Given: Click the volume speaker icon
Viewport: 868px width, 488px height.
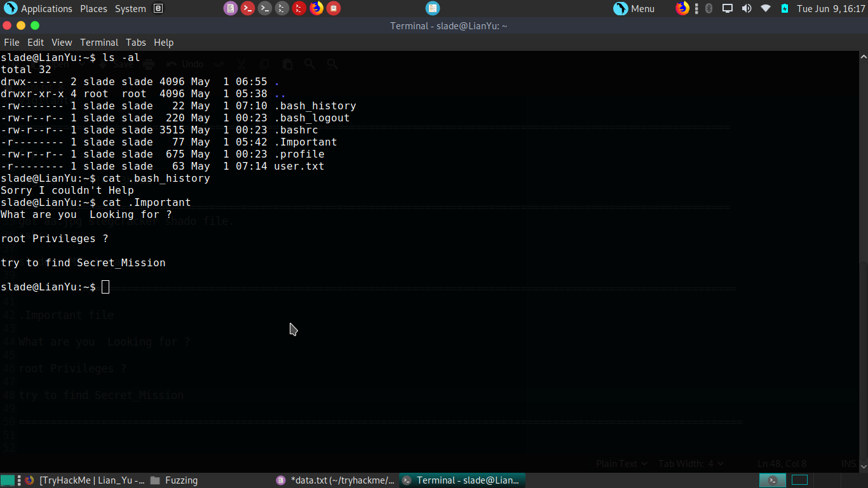Looking at the screenshot, I should coord(747,8).
